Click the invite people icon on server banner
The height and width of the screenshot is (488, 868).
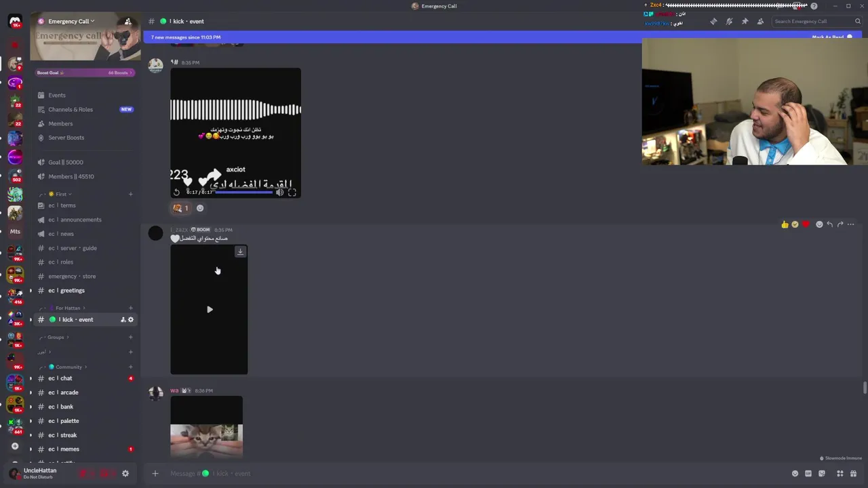127,21
